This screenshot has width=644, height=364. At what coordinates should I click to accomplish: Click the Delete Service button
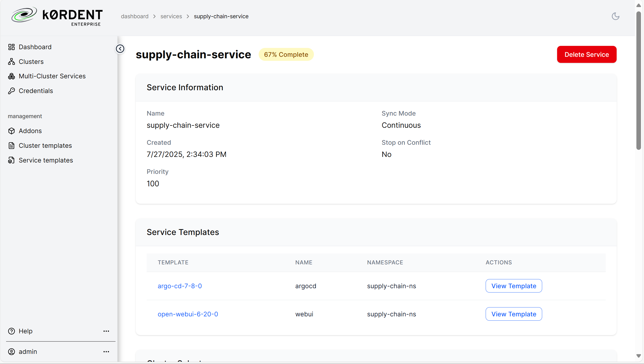click(586, 54)
